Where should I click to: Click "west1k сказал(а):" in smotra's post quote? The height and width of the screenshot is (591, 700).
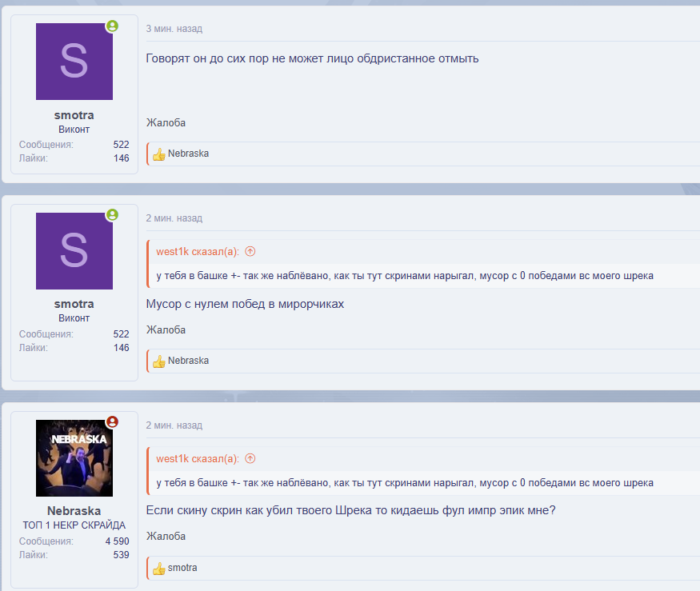pyautogui.click(x=197, y=251)
